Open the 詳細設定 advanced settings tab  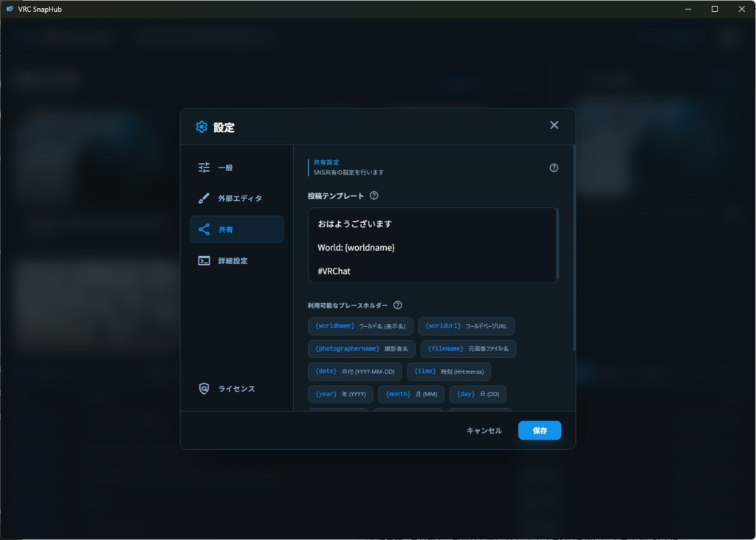(x=236, y=260)
